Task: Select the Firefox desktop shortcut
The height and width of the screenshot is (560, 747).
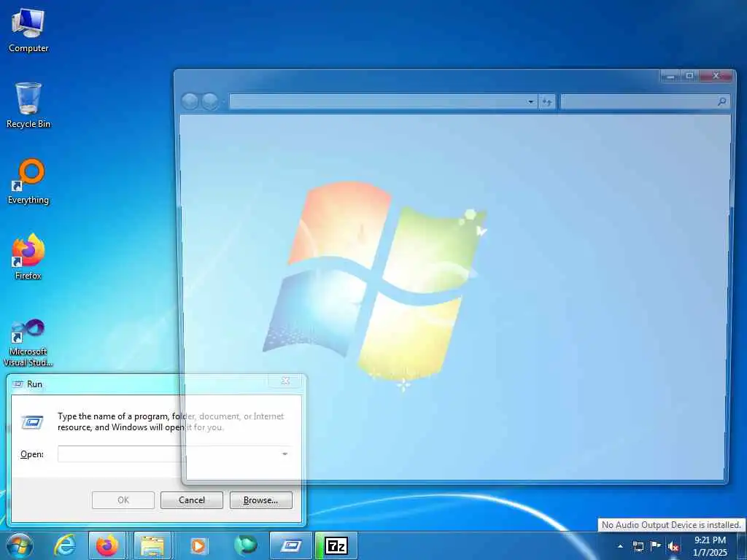Action: 28,257
